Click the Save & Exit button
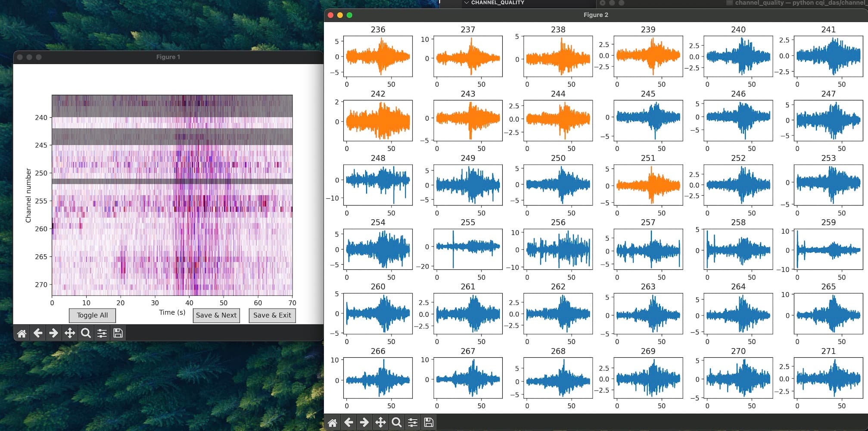 [x=272, y=315]
